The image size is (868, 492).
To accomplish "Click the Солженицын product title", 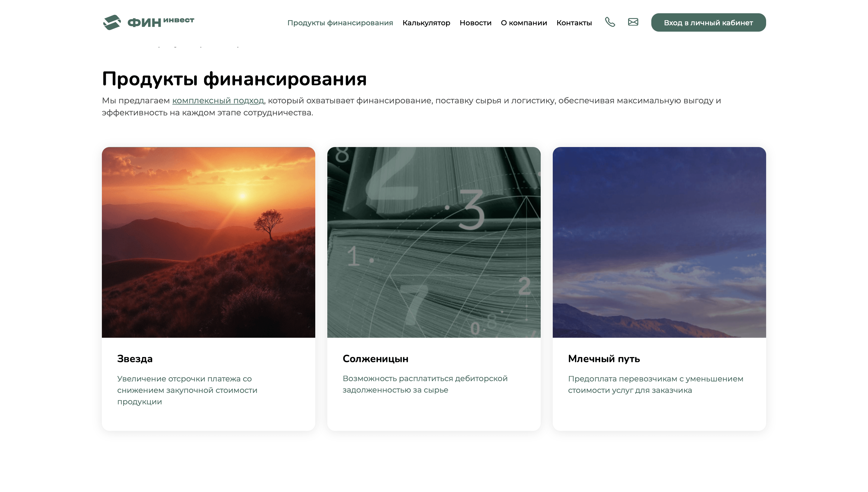I will [375, 359].
